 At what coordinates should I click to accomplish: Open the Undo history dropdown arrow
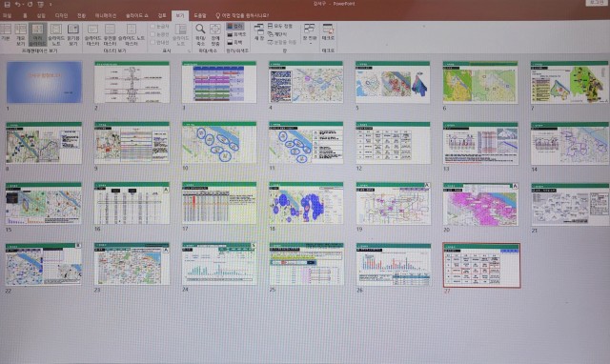(22, 5)
